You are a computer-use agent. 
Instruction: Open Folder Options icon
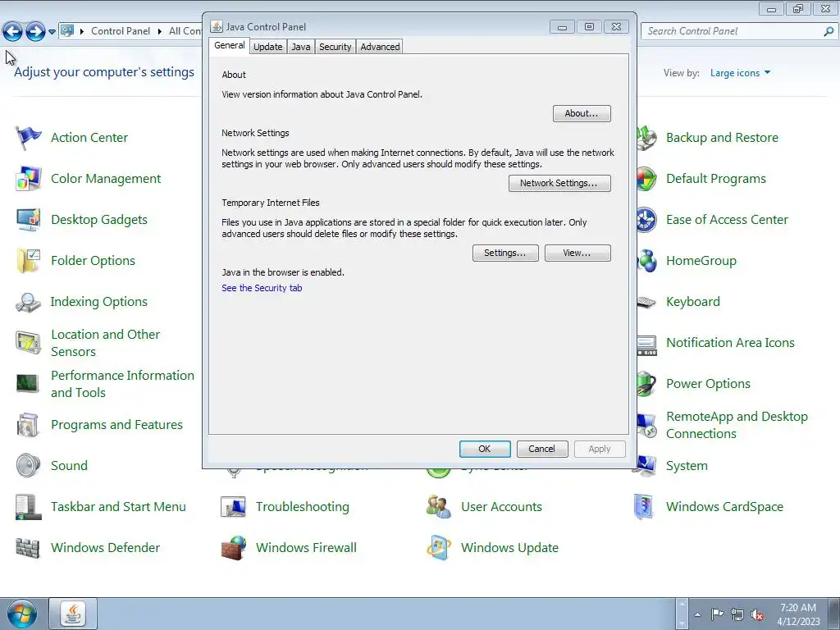28,261
